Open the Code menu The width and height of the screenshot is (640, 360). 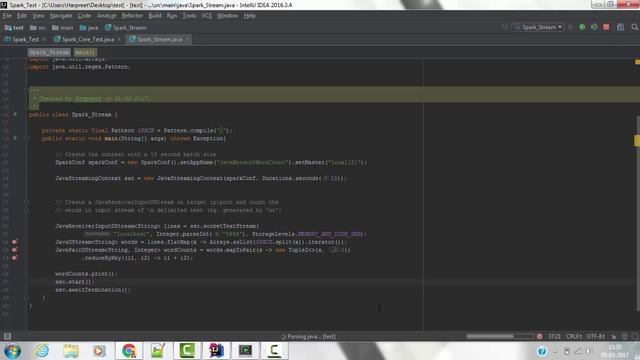click(x=84, y=16)
